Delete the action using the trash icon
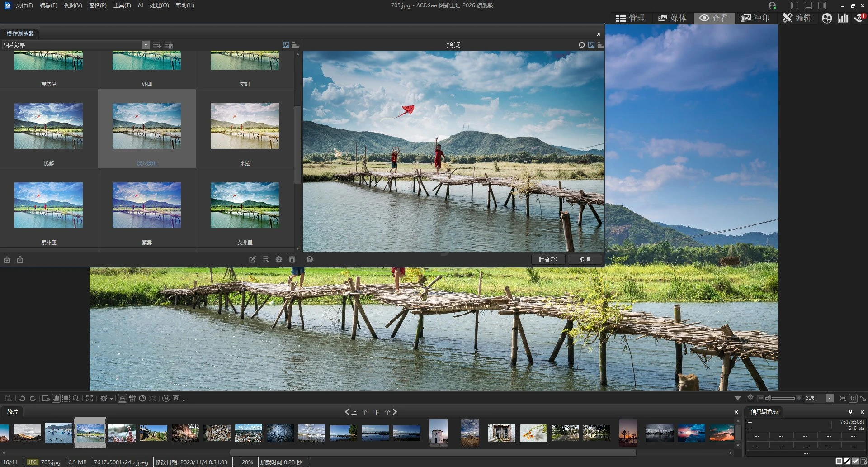This screenshot has height=467, width=868. click(292, 259)
